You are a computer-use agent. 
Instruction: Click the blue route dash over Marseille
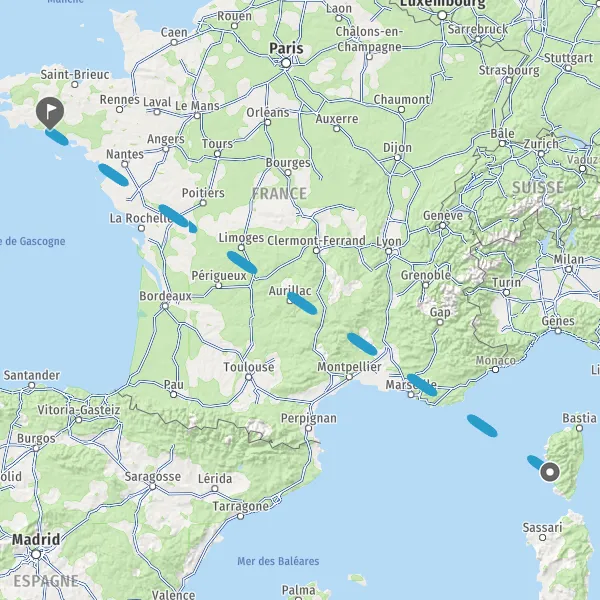pos(422,385)
